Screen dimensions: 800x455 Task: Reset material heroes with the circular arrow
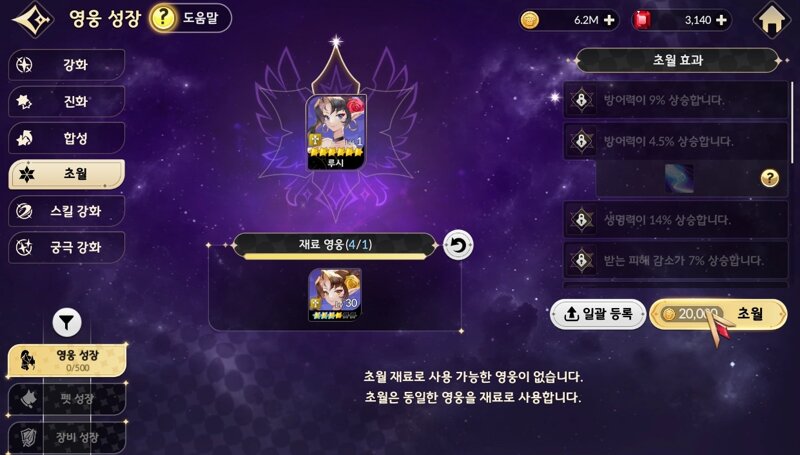point(458,245)
